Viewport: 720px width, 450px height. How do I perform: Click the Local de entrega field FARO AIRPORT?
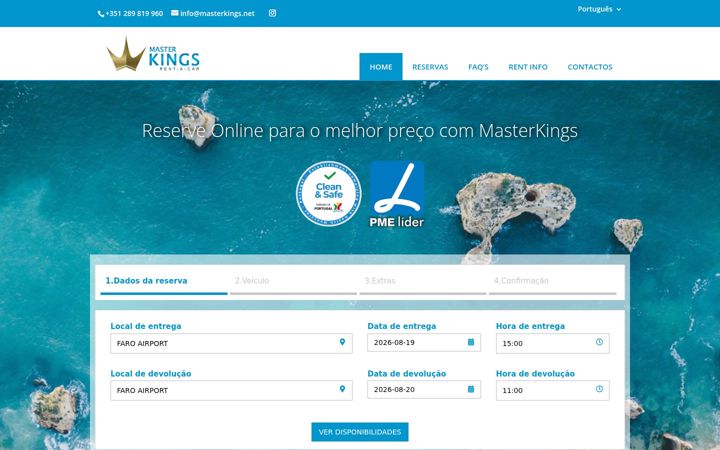(231, 343)
